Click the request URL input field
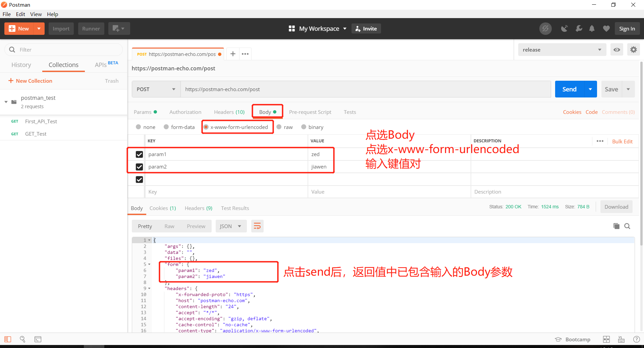 366,89
